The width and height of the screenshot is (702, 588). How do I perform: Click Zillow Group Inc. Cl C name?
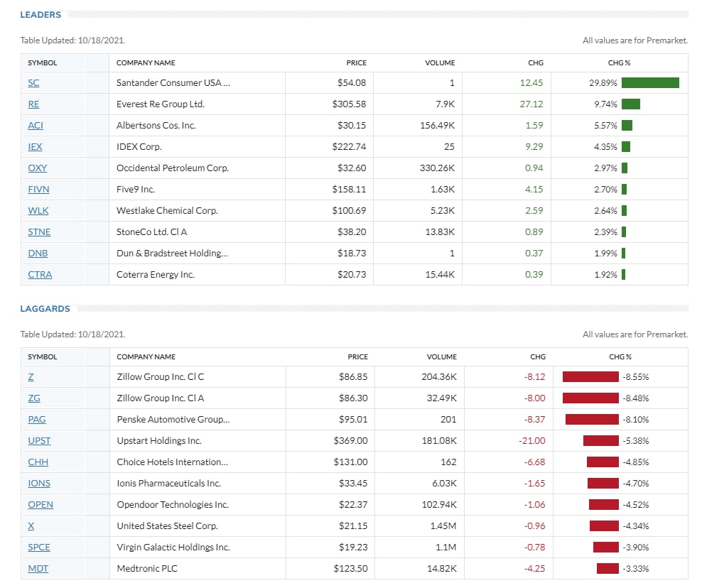pyautogui.click(x=161, y=377)
